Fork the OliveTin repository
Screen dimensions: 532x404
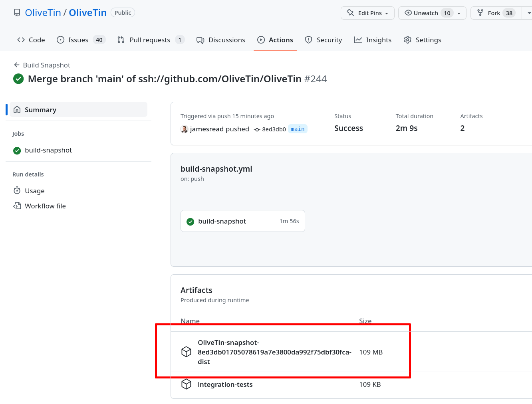[x=494, y=13]
